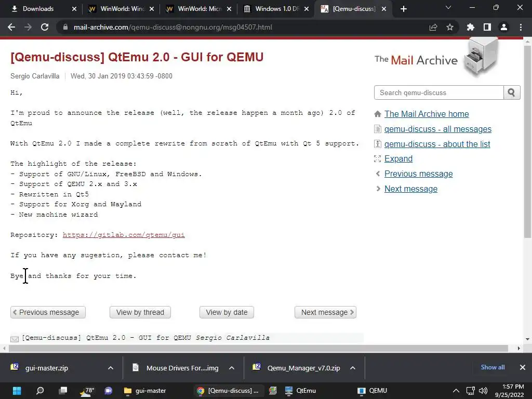Image resolution: width=532 pixels, height=399 pixels.
Task: Show all downloads
Action: coord(493,367)
